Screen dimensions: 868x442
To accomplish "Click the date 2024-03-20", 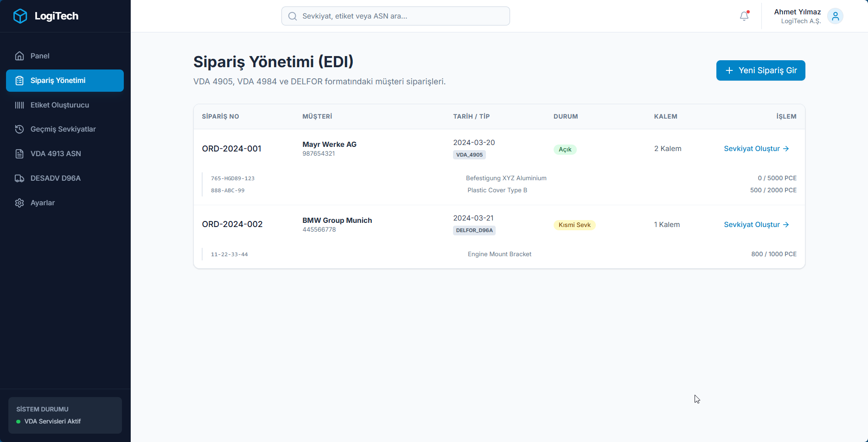I will pyautogui.click(x=474, y=143).
